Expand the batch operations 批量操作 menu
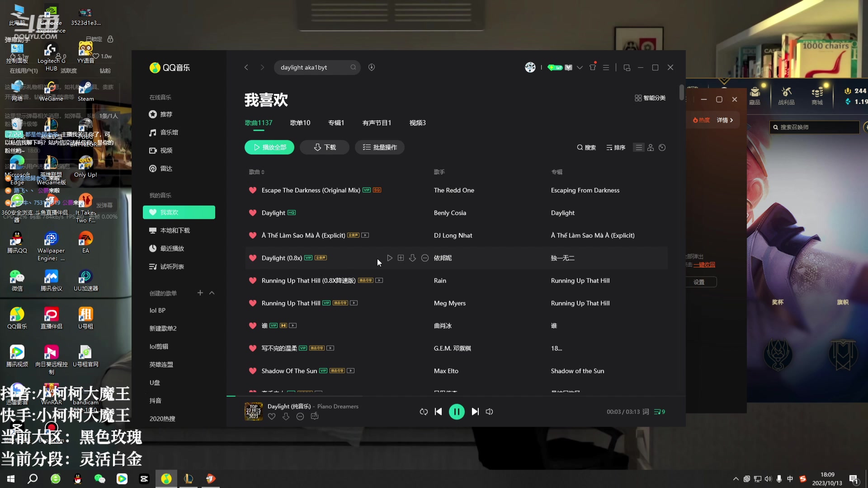Viewport: 868px width, 488px height. pos(380,147)
